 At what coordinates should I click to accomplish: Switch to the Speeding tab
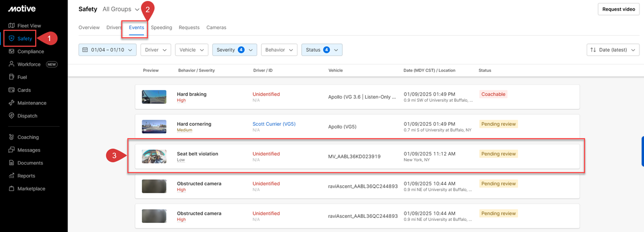pyautogui.click(x=161, y=28)
